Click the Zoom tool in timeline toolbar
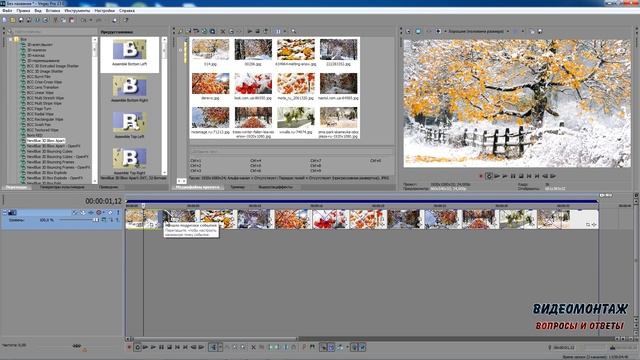This screenshot has height=360, width=640. click(243, 347)
